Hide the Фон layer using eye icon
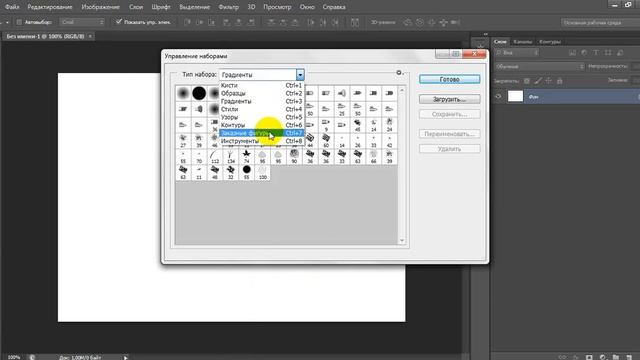Image resolution: width=640 pixels, height=360 pixels. pos(498,96)
